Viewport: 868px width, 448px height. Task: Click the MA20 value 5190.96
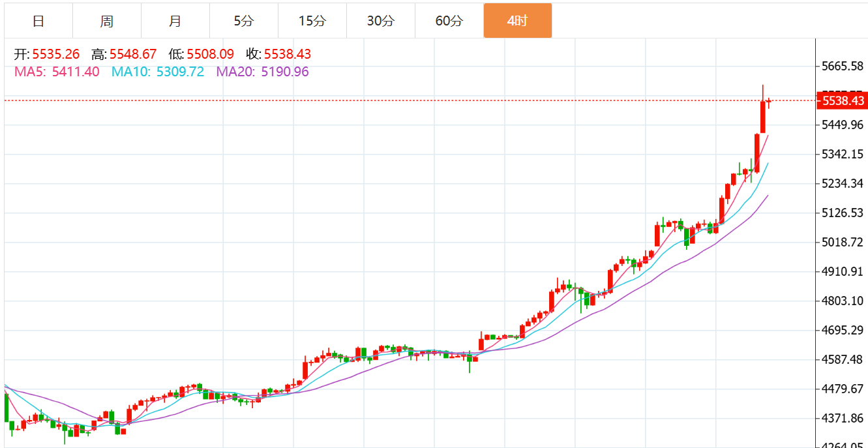(x=285, y=72)
